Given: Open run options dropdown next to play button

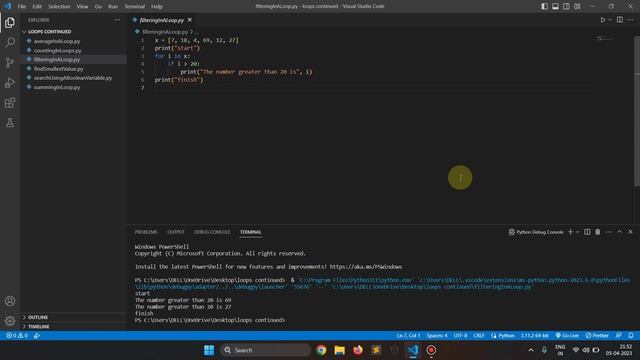Looking at the screenshot, I should [610, 20].
